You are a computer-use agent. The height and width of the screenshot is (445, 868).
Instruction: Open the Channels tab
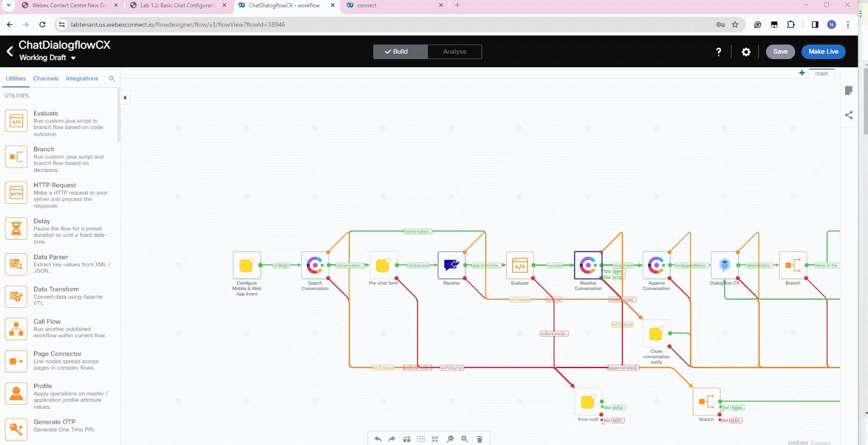pos(46,79)
